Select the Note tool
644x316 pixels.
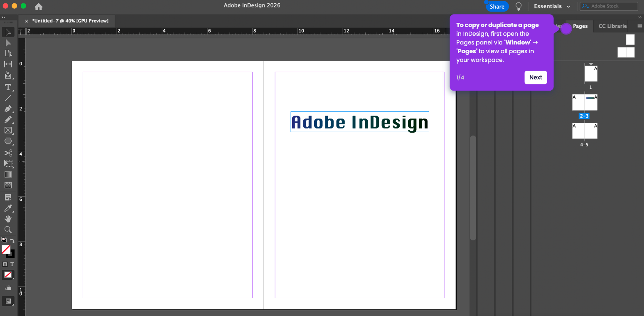click(8, 197)
